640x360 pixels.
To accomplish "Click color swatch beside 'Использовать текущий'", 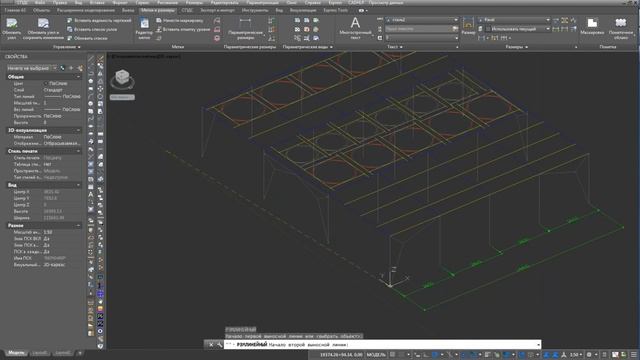I will tap(488, 29).
